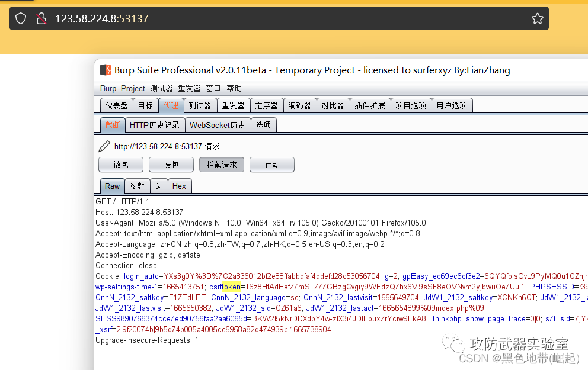Click the JdW1_2132_lastvisit cookie name
This screenshot has height=370, width=588.
tap(130, 308)
